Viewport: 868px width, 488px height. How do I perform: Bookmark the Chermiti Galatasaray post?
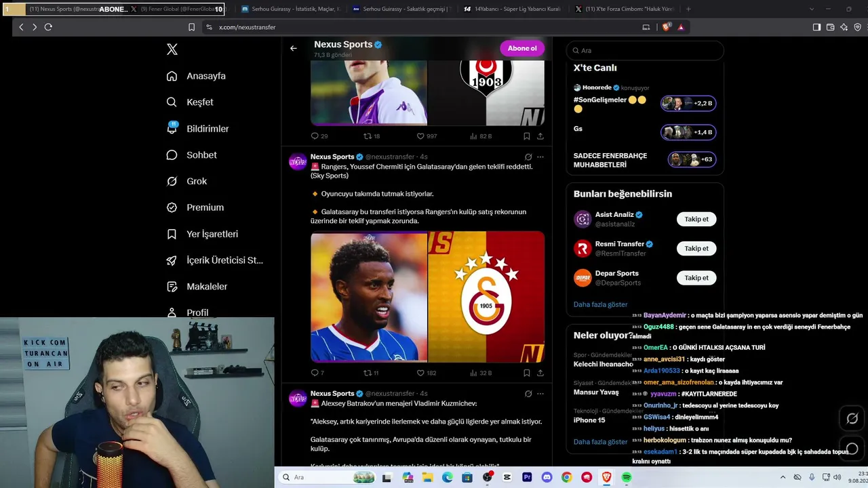coord(526,373)
